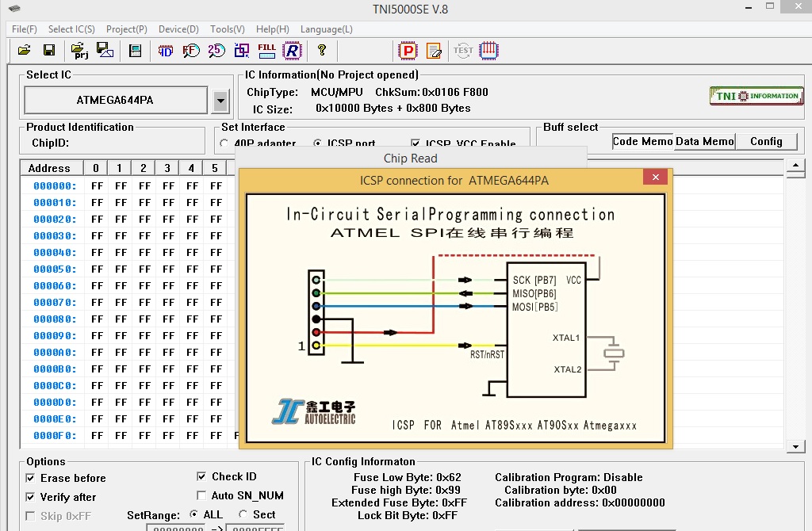This screenshot has height=531, width=812.
Task: Toggle the ICSP_VCC Enable checkbox
Action: click(416, 143)
